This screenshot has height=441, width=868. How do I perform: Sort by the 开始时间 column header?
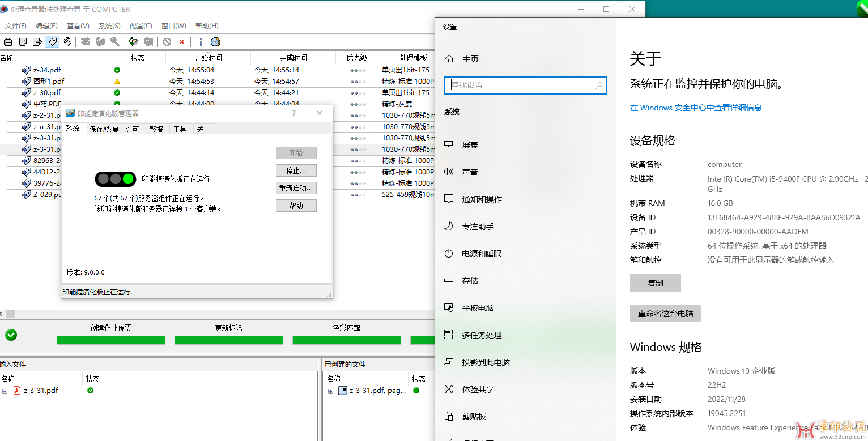point(208,58)
